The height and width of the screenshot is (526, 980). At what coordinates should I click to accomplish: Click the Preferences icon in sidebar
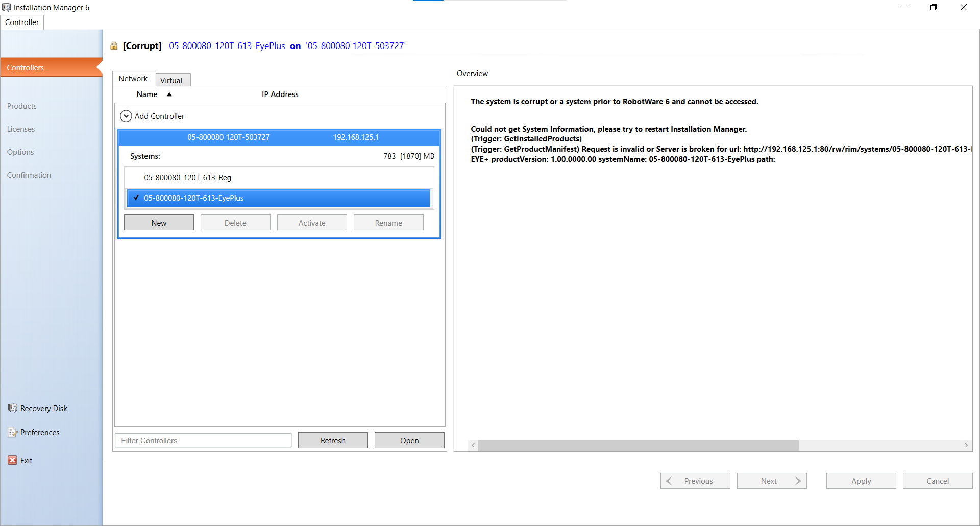tap(13, 432)
